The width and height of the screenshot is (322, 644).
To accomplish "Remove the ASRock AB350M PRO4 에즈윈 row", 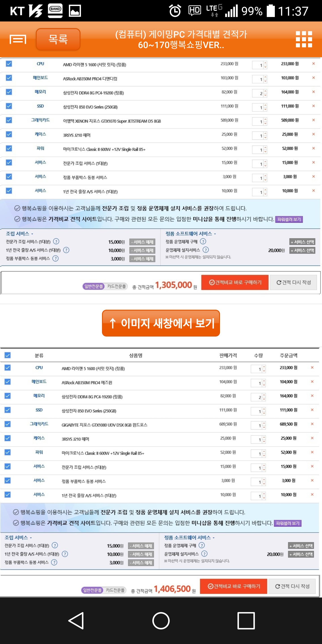I will click(312, 381).
